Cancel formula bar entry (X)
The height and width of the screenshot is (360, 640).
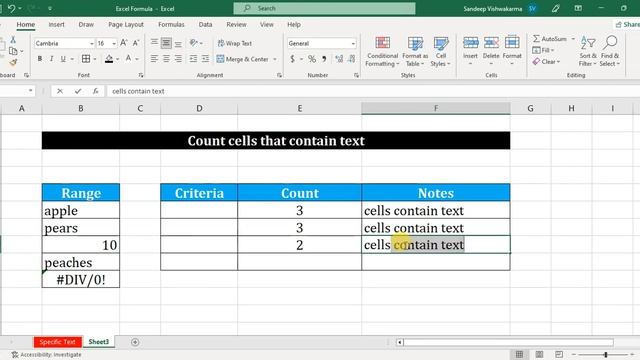(60, 91)
